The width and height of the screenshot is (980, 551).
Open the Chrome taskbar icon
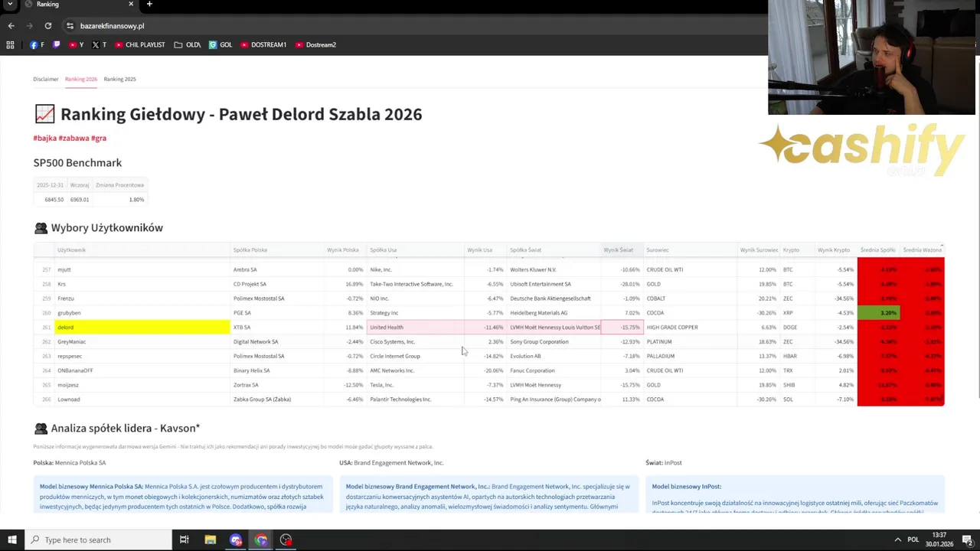click(x=261, y=540)
